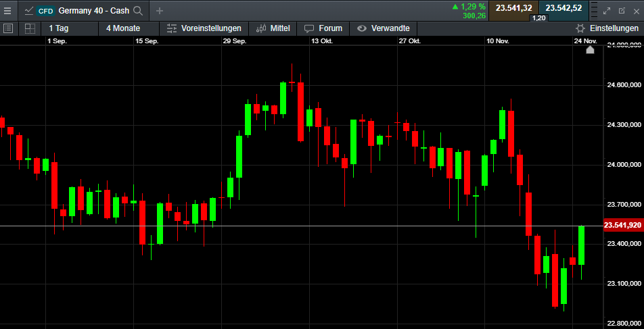Image resolution: width=644 pixels, height=329 pixels.
Task: Open the hamburger main menu
Action: click(7, 10)
